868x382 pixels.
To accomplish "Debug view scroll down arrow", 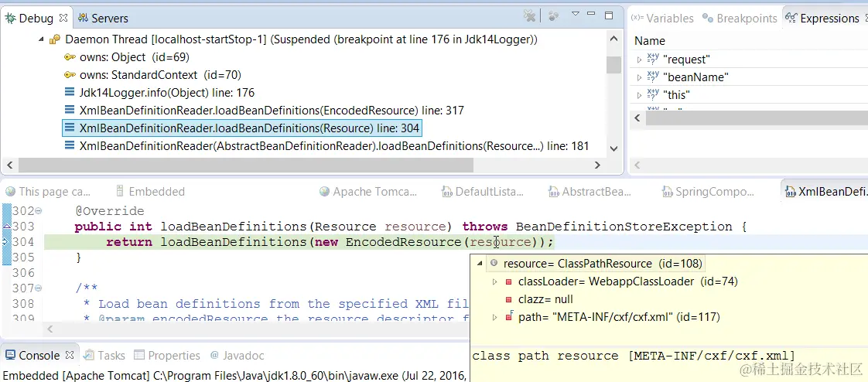I will [613, 148].
